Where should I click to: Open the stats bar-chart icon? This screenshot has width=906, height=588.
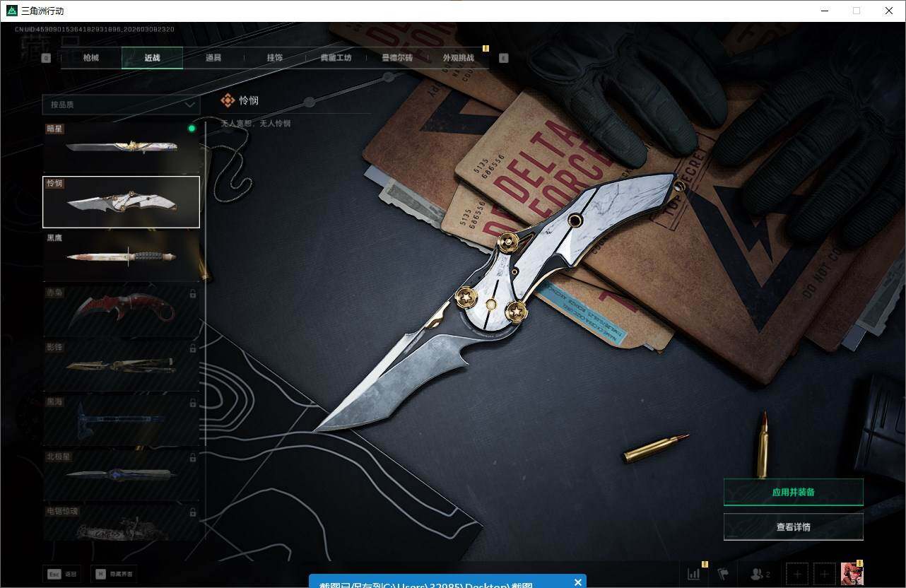[x=694, y=574]
